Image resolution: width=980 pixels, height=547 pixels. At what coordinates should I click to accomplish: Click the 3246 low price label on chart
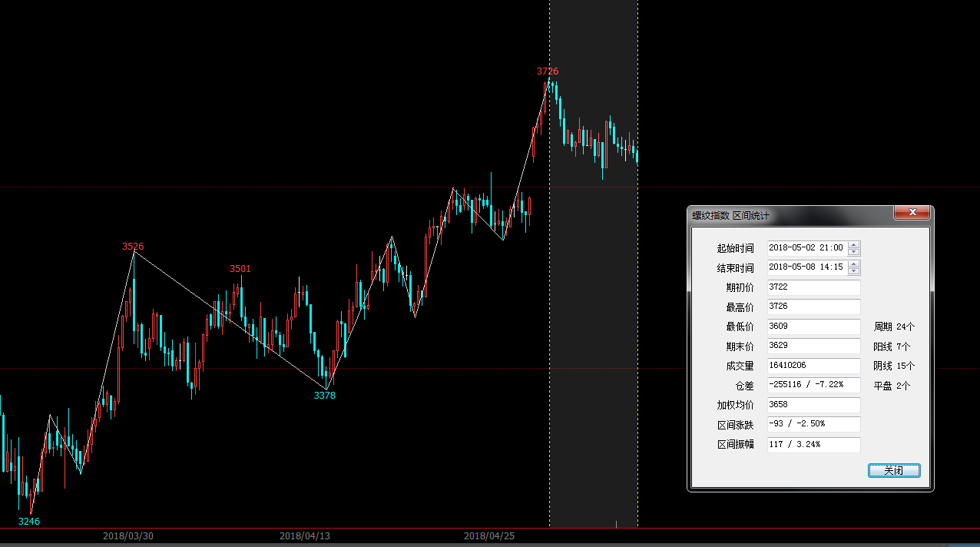coord(29,521)
